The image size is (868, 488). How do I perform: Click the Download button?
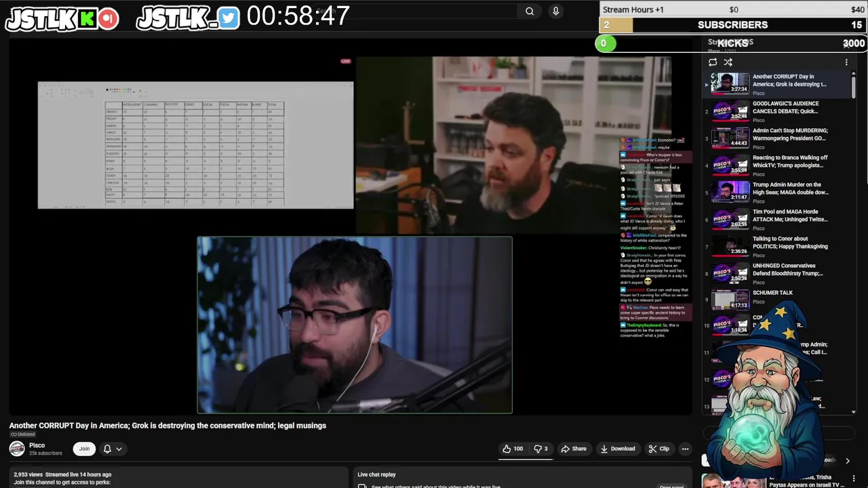(x=618, y=449)
